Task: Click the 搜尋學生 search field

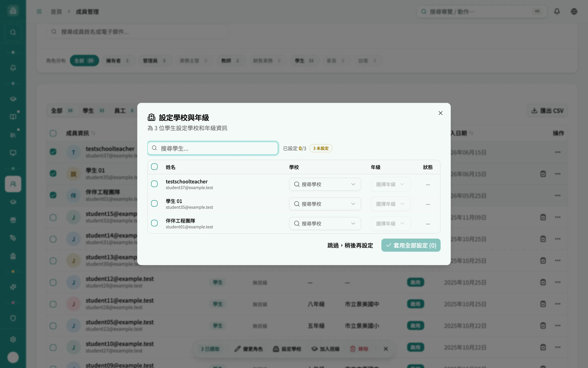Action: [x=213, y=148]
